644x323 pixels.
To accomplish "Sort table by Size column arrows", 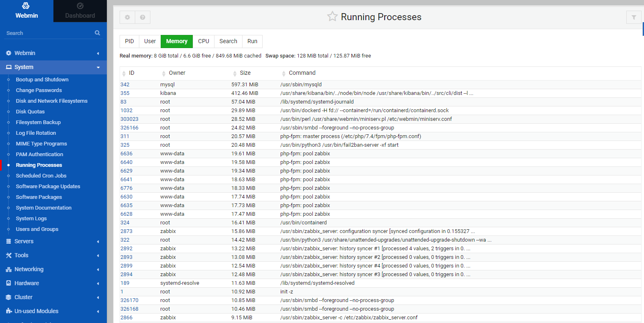I will tap(235, 73).
